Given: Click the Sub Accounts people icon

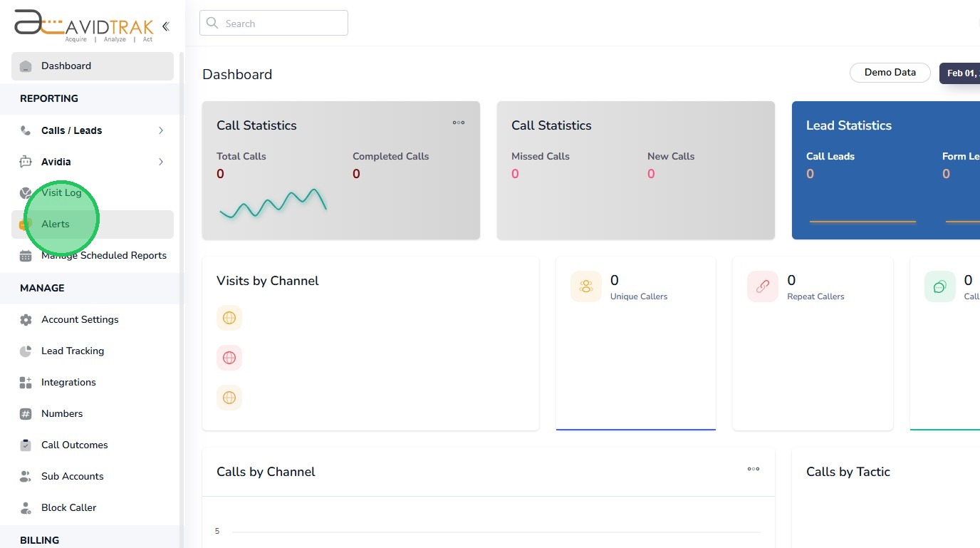Looking at the screenshot, I should click(26, 477).
